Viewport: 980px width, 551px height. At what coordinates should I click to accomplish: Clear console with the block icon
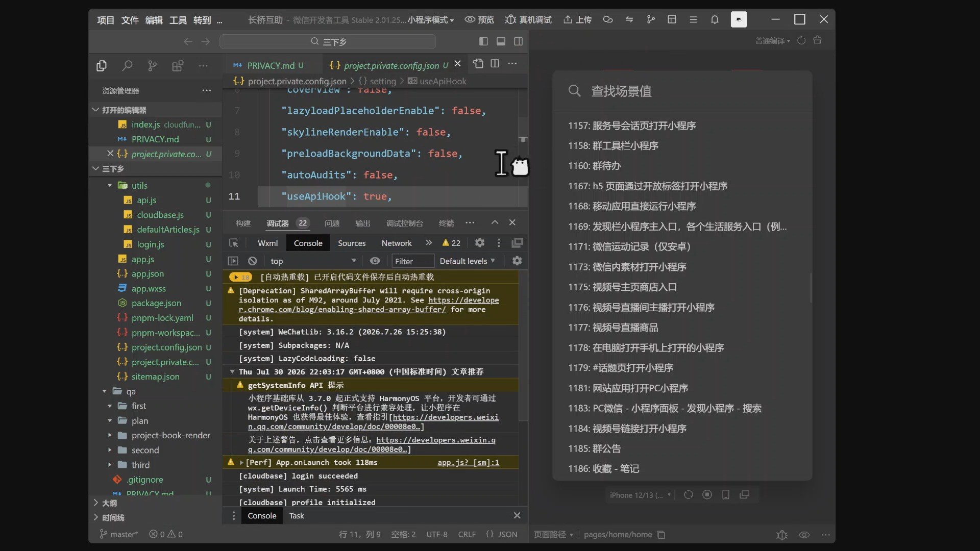pyautogui.click(x=252, y=261)
